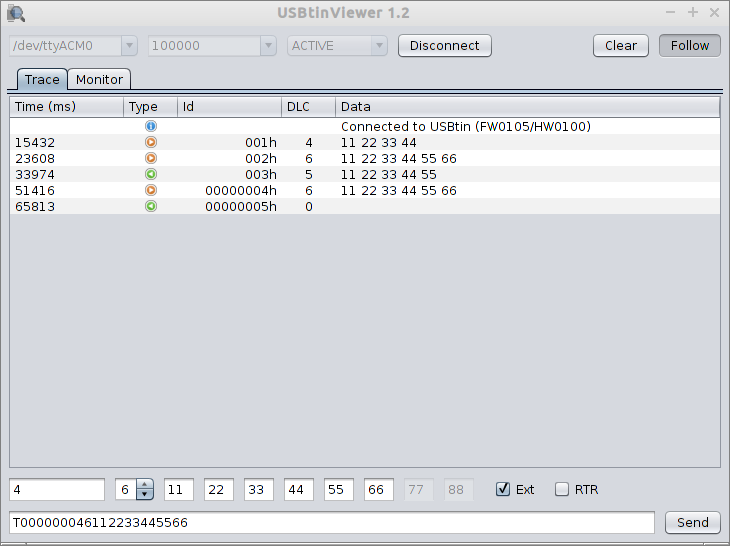Click the command field T0000000461122334455​66
The width and height of the screenshot is (730, 546).
[x=332, y=522]
